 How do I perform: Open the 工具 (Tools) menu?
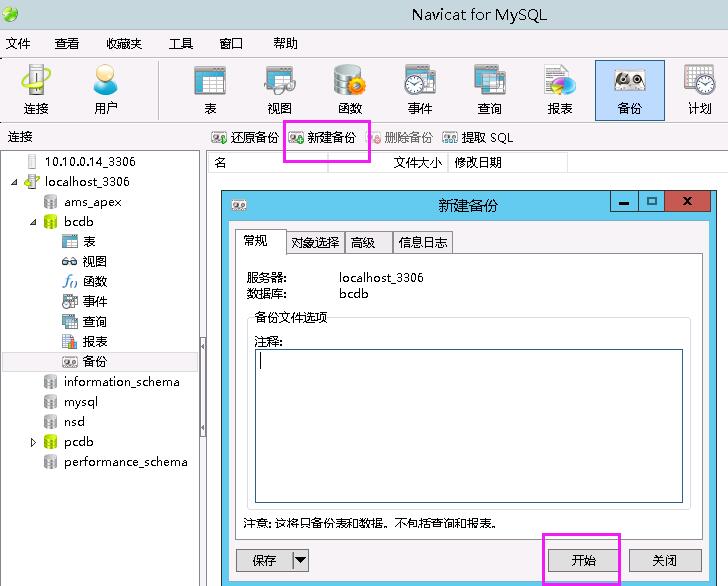(x=181, y=44)
